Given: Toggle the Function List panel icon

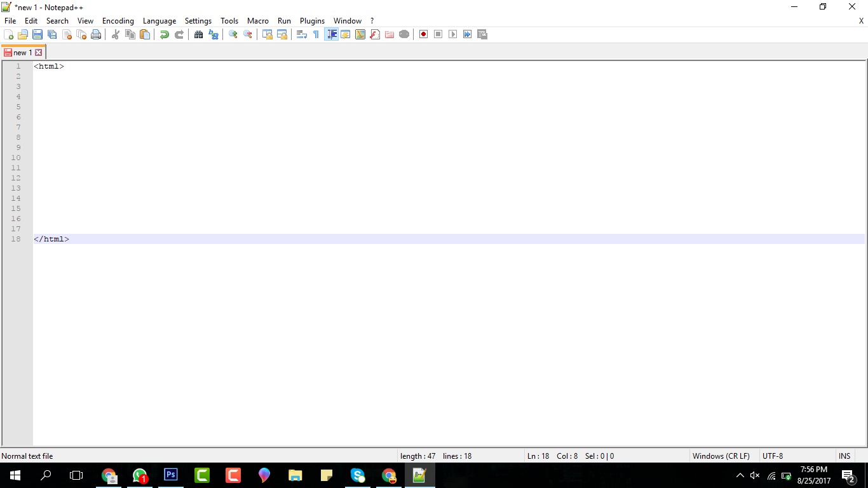Looking at the screenshot, I should click(x=375, y=34).
